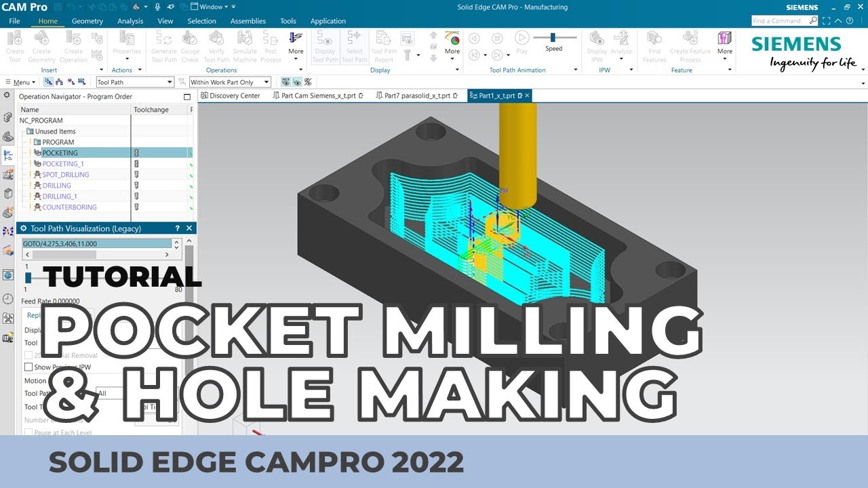Viewport: 868px width, 488px height.
Task: Toggle the Display Tool Path button
Action: [x=325, y=47]
